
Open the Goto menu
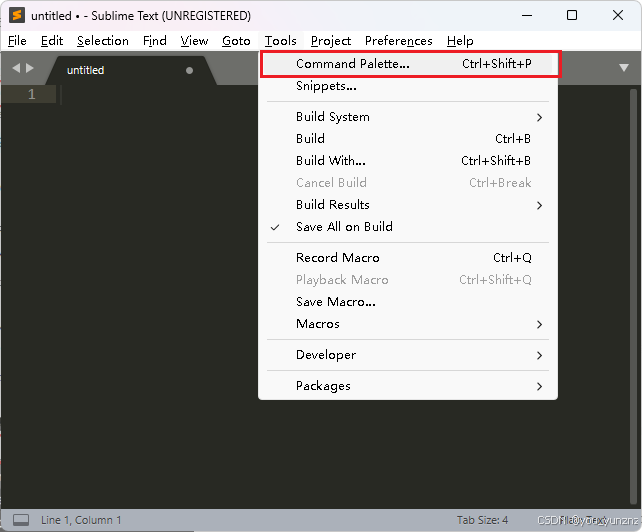[x=236, y=41]
